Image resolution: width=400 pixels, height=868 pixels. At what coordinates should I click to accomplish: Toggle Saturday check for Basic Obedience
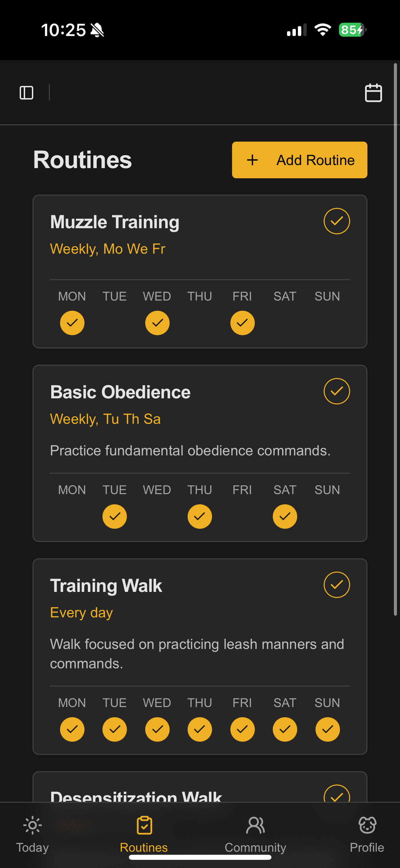pos(285,517)
